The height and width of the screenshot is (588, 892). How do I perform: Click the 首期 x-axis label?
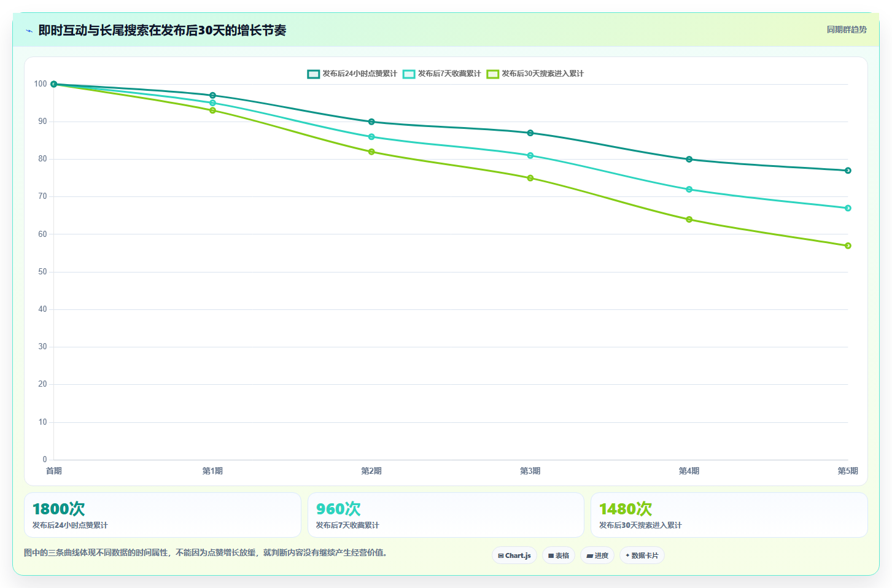click(54, 471)
